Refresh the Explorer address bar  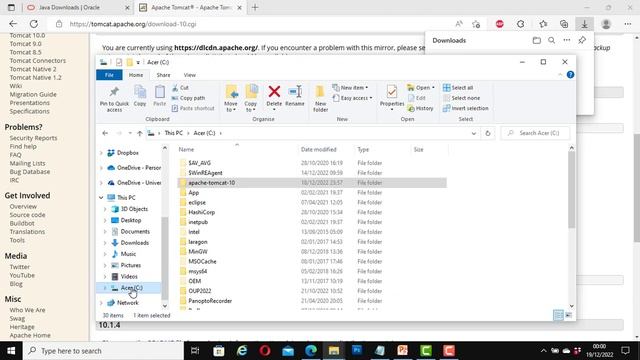[488, 133]
